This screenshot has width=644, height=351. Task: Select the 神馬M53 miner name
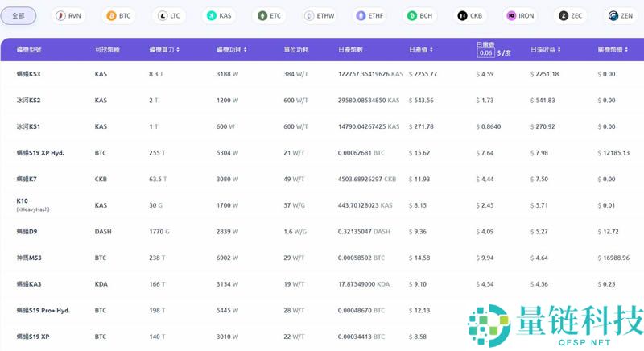pos(29,258)
